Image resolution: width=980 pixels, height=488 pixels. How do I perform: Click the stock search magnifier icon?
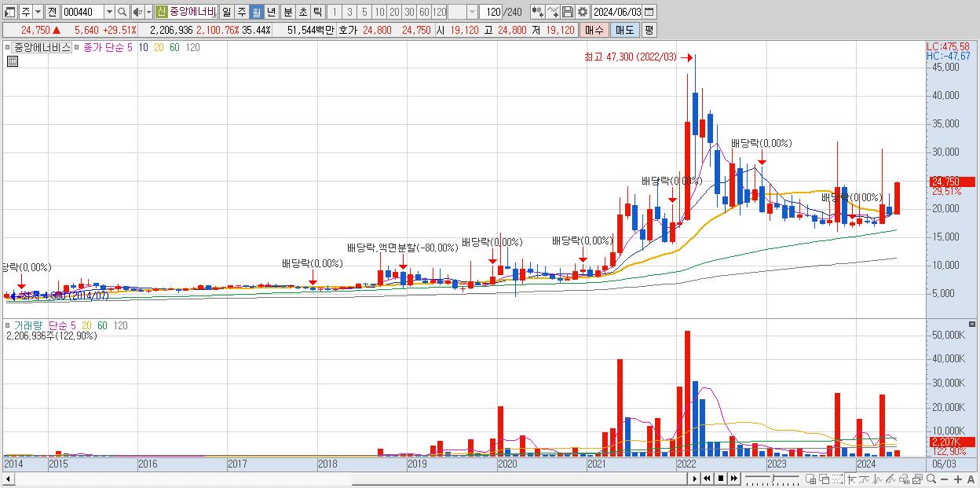click(x=122, y=12)
